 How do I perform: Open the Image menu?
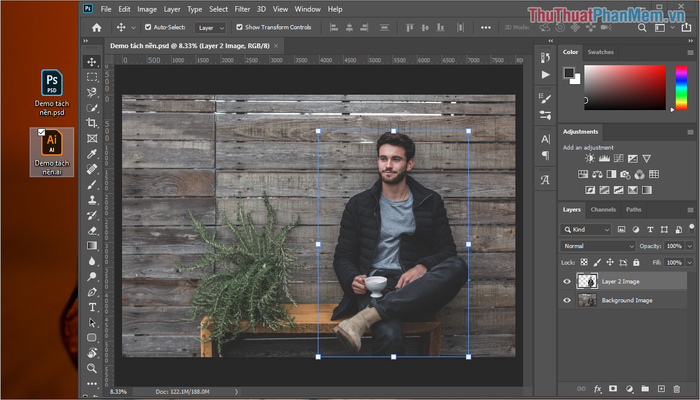147,9
